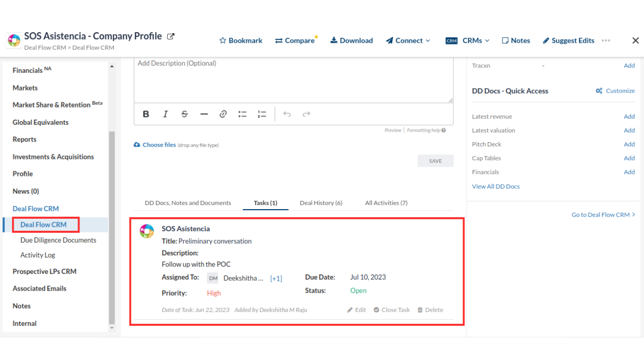The height and width of the screenshot is (362, 644).
Task: Insert a bulleted list
Action: [x=243, y=114]
